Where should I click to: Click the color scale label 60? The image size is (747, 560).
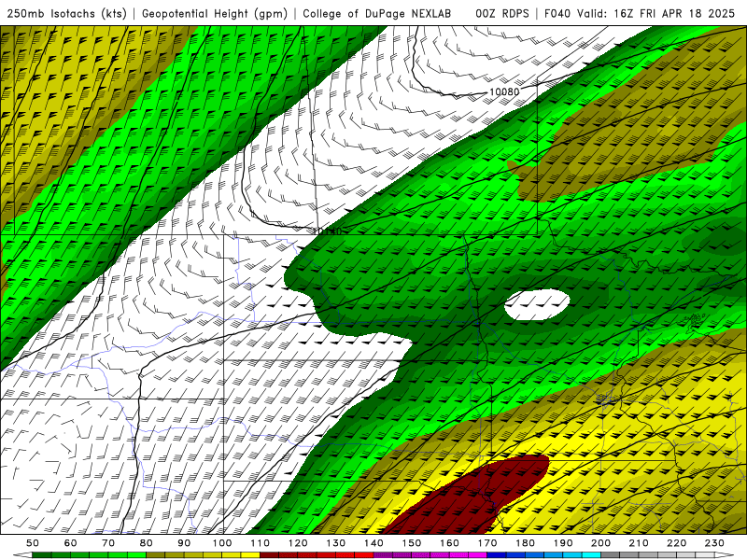coord(71,543)
